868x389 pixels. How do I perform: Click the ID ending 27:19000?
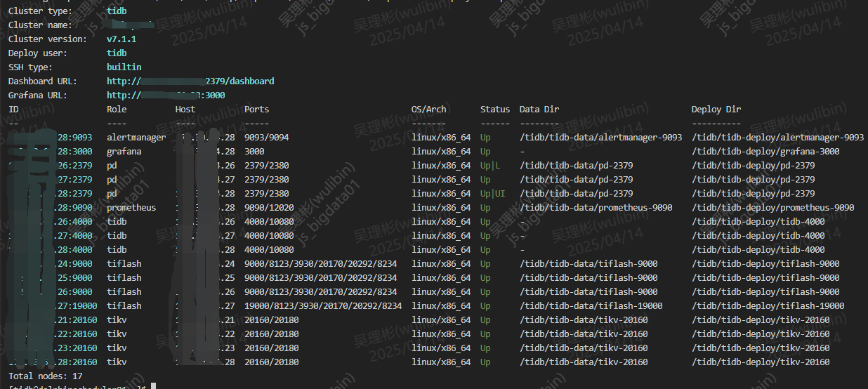click(53, 306)
